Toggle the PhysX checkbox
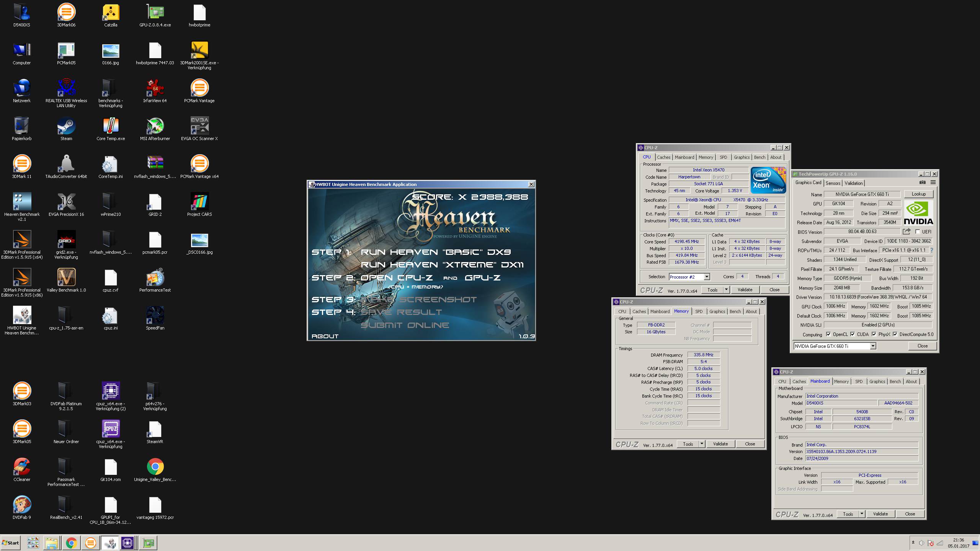 (x=874, y=334)
